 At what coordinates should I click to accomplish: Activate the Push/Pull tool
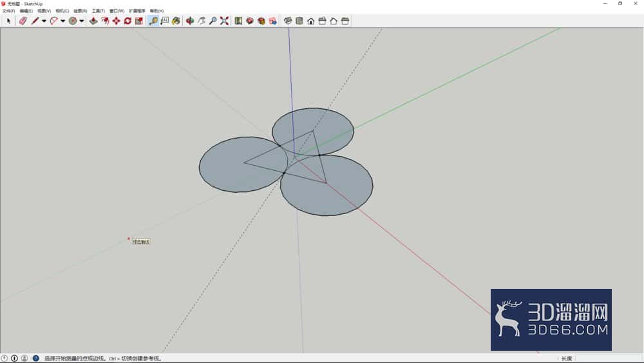point(93,21)
